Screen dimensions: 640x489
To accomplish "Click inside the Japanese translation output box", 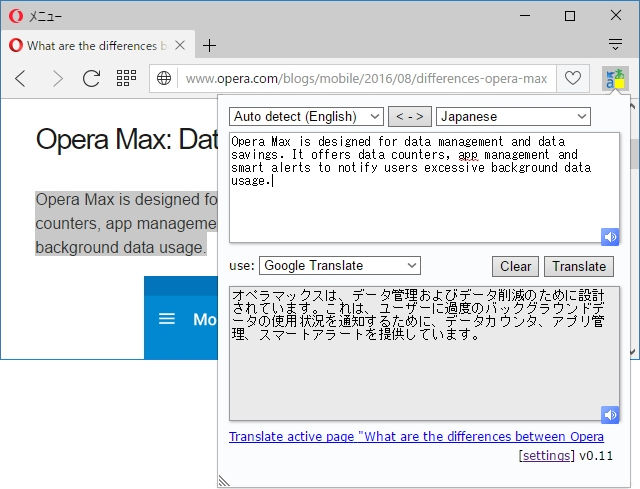I will (424, 353).
